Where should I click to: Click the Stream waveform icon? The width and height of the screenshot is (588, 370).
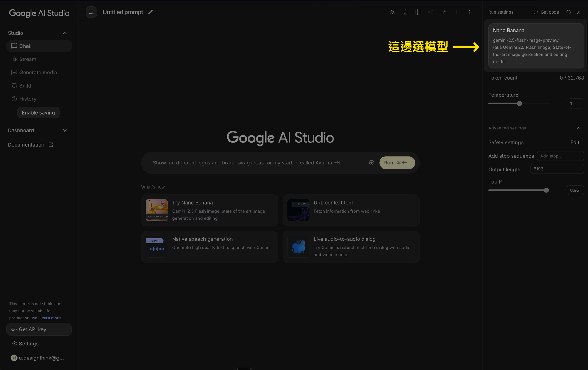tap(14, 59)
